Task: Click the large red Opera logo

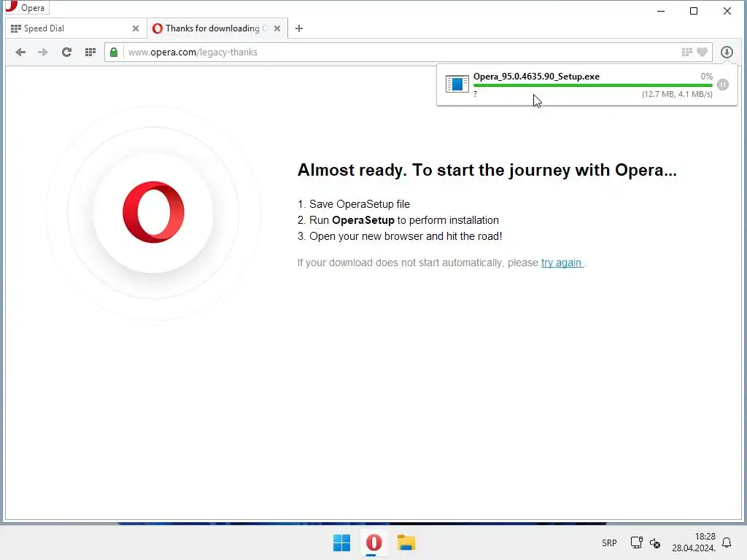Action: (x=153, y=212)
